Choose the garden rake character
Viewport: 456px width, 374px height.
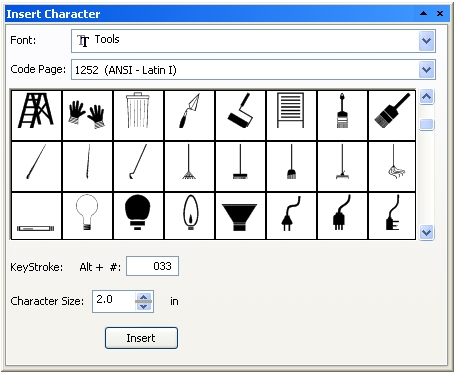pyautogui.click(x=189, y=166)
